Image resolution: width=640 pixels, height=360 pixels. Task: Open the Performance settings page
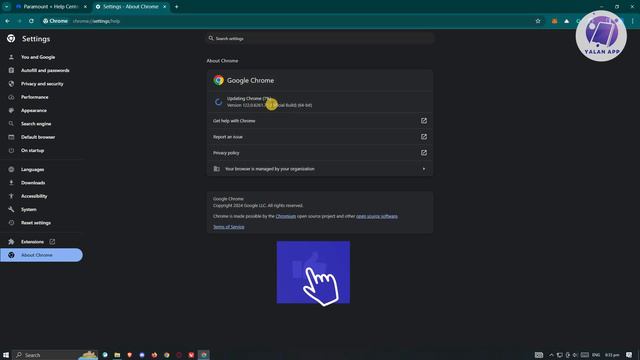[x=35, y=97]
